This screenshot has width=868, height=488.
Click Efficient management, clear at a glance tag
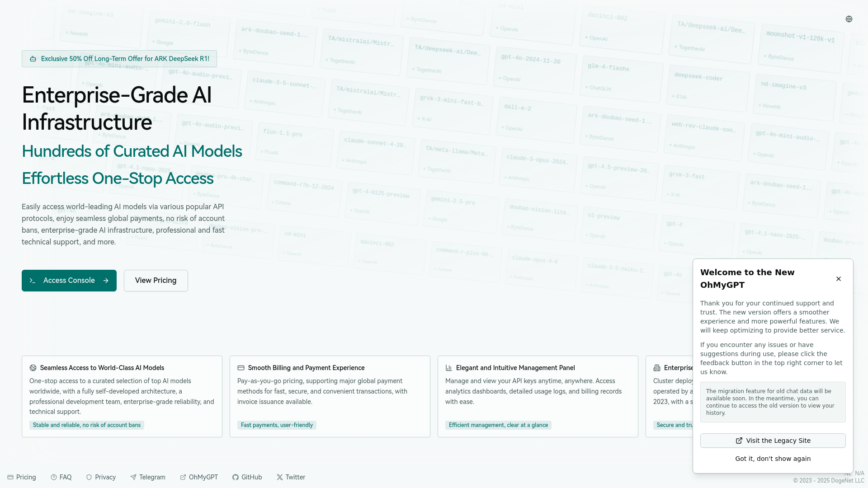click(x=498, y=425)
